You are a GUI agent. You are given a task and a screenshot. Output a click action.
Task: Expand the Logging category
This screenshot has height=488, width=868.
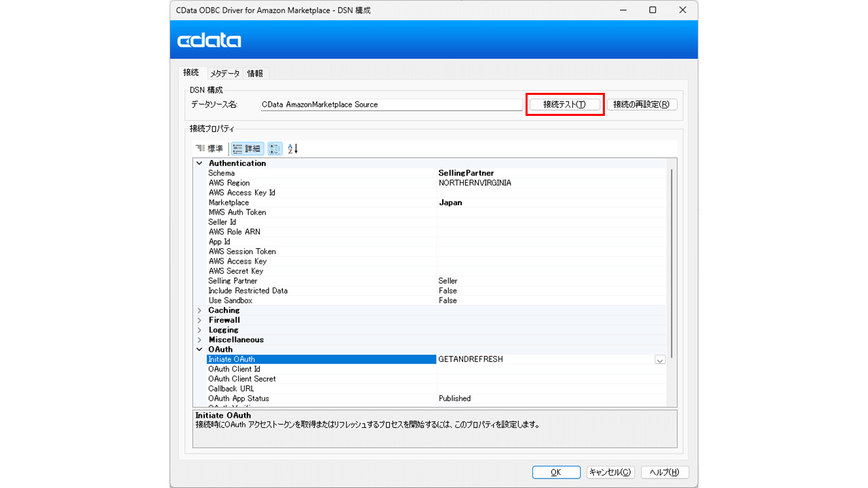coord(199,330)
